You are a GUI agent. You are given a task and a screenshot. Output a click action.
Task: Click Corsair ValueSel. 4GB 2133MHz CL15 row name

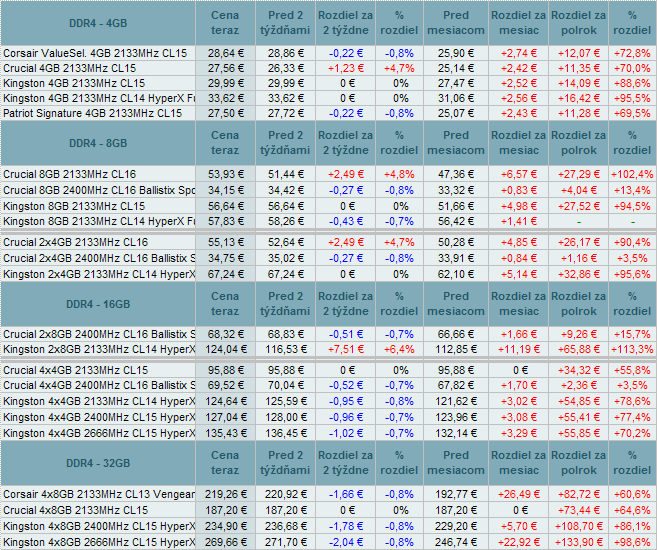(95, 53)
